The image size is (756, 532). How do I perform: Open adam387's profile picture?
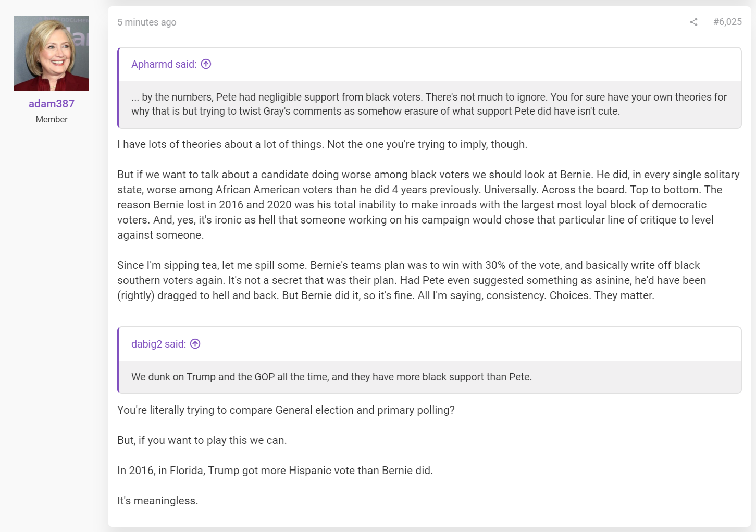[x=52, y=53]
